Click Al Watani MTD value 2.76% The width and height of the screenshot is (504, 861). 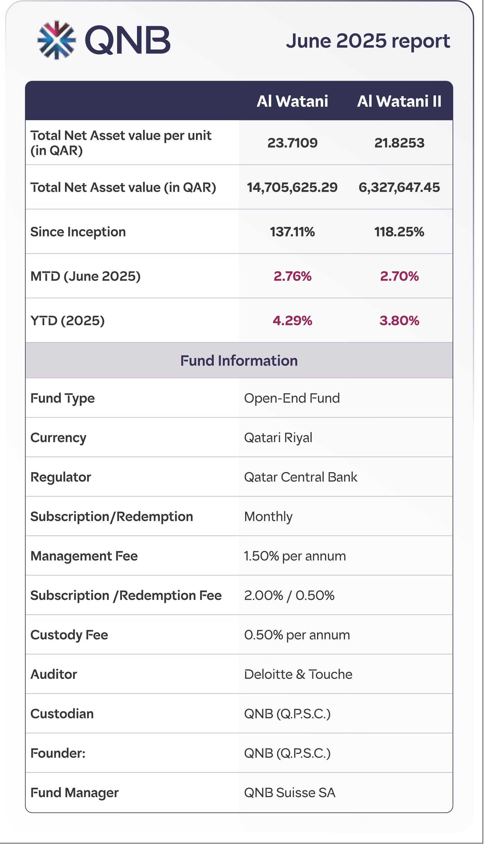(292, 276)
